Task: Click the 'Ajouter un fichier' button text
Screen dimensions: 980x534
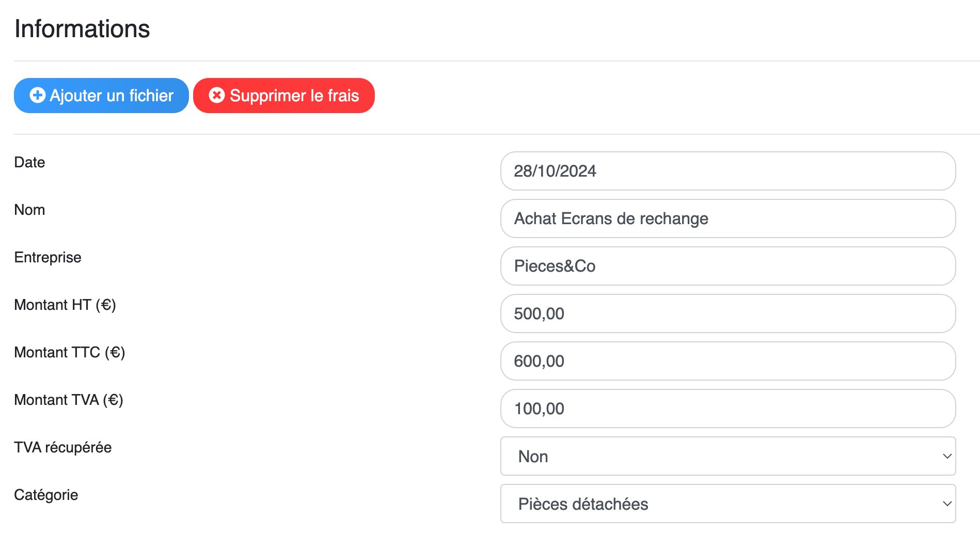Action: coord(112,96)
